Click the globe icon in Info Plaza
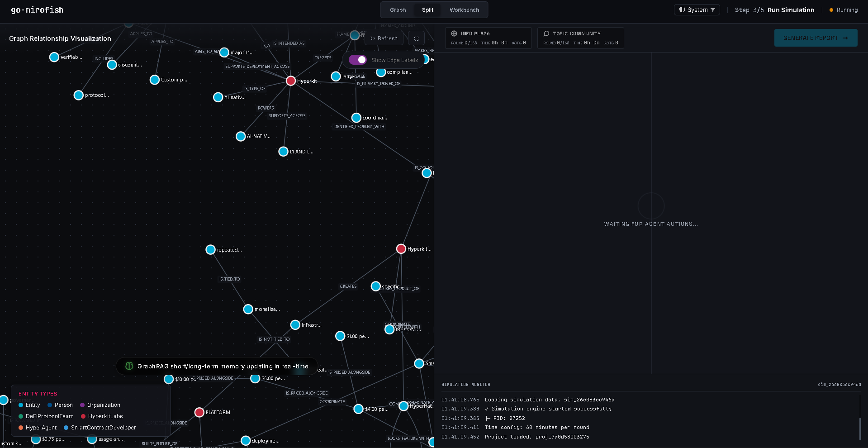This screenshot has width=868, height=448. (454, 33)
